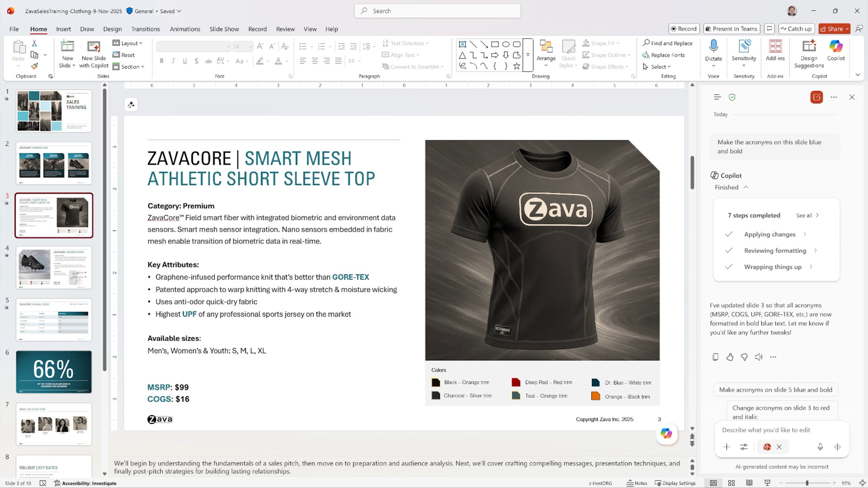Click microphone icon in Copilot input
The height and width of the screenshot is (488, 868).
coord(820,447)
